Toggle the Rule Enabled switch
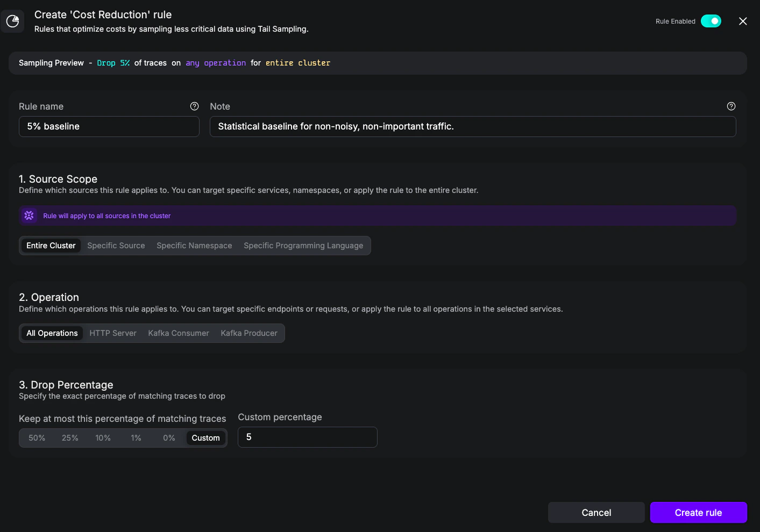Viewport: 760px width, 532px height. point(711,21)
